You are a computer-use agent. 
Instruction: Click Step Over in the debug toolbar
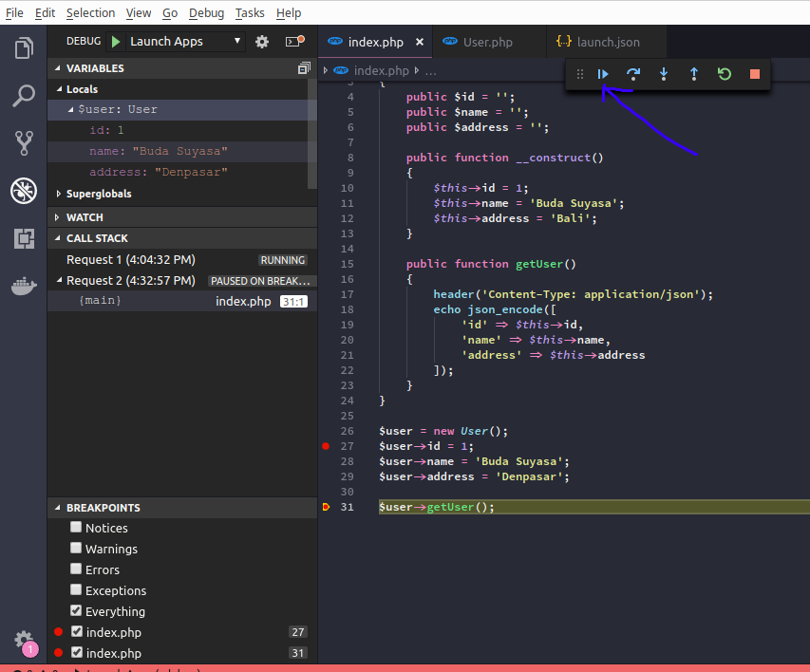point(632,73)
